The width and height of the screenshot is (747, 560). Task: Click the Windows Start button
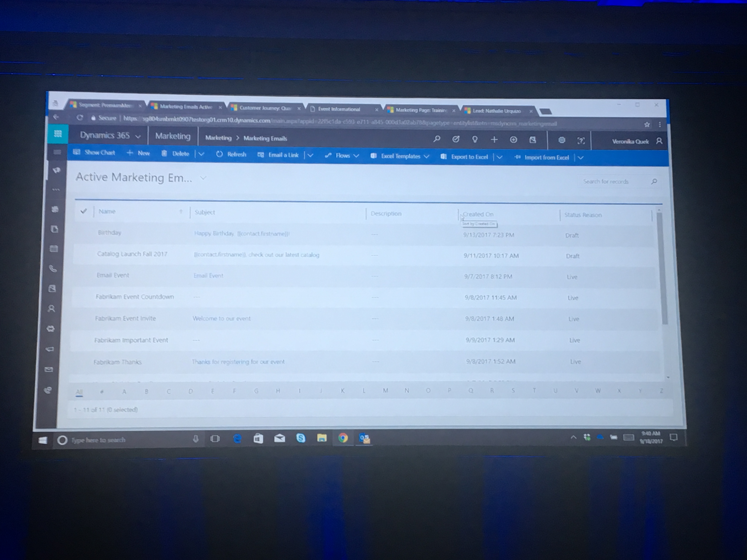[43, 440]
